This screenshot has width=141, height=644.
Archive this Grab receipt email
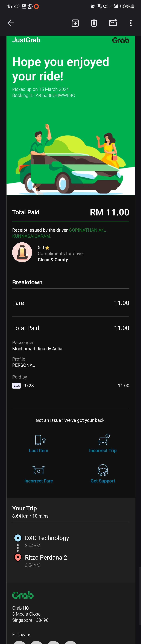click(75, 23)
